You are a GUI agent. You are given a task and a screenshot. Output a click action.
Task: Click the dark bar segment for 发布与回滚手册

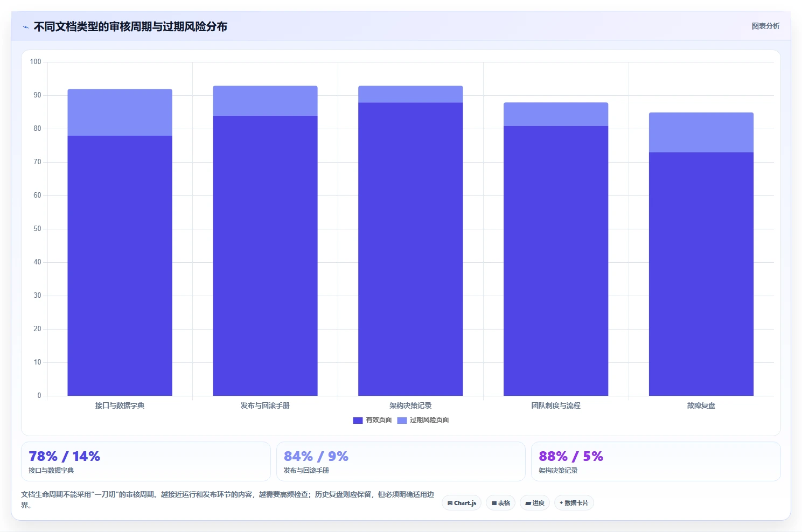(x=265, y=256)
